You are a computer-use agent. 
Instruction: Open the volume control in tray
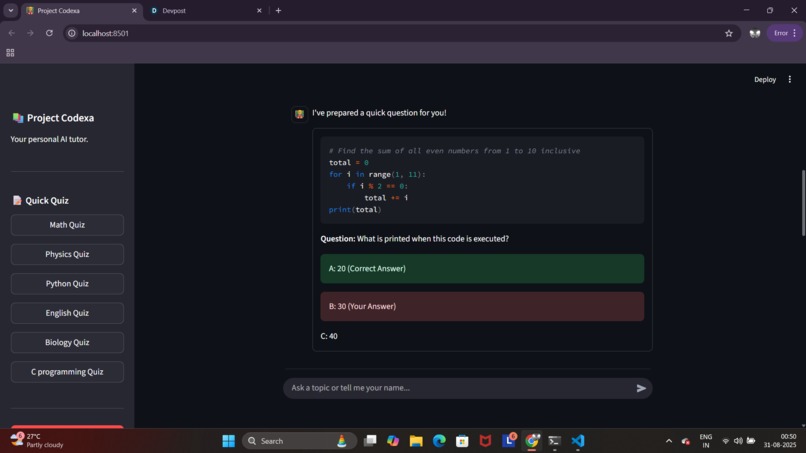[x=738, y=441]
